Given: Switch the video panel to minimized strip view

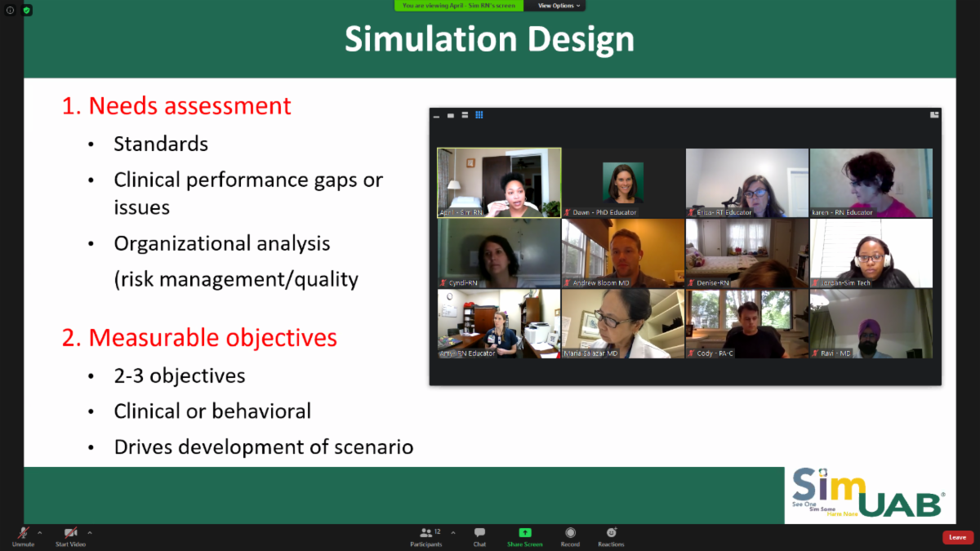Looking at the screenshot, I should pyautogui.click(x=437, y=116).
